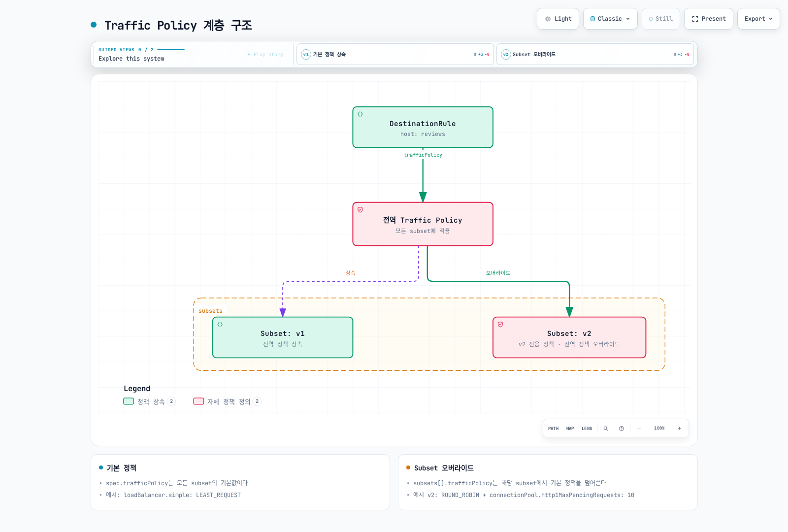Click the code icon on Subset: v1
The height and width of the screenshot is (532, 788).
click(x=220, y=325)
